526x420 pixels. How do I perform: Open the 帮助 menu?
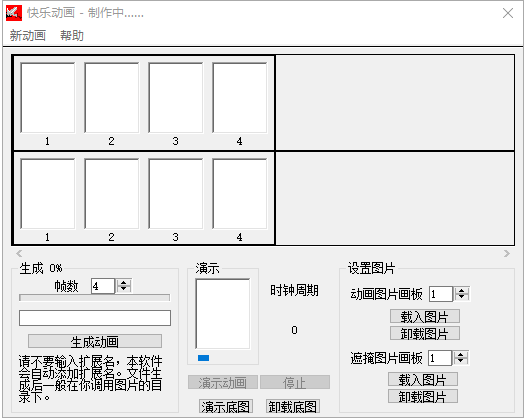coord(72,35)
